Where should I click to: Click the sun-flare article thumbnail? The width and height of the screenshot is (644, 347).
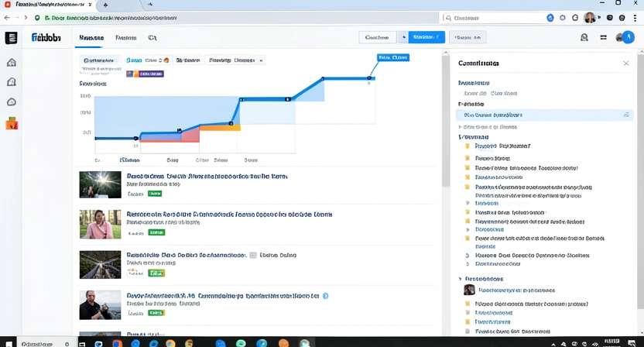coord(100,185)
